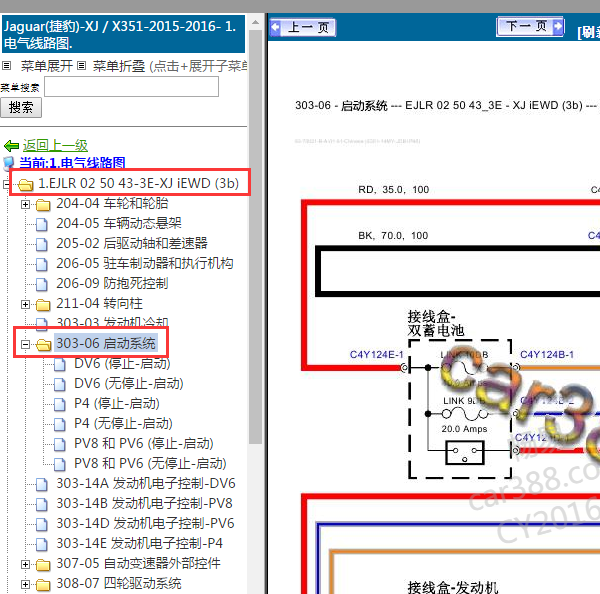Image resolution: width=600 pixels, height=594 pixels.
Task: Expand the 308-07 四轮驱动系统 folder
Action: (x=25, y=584)
